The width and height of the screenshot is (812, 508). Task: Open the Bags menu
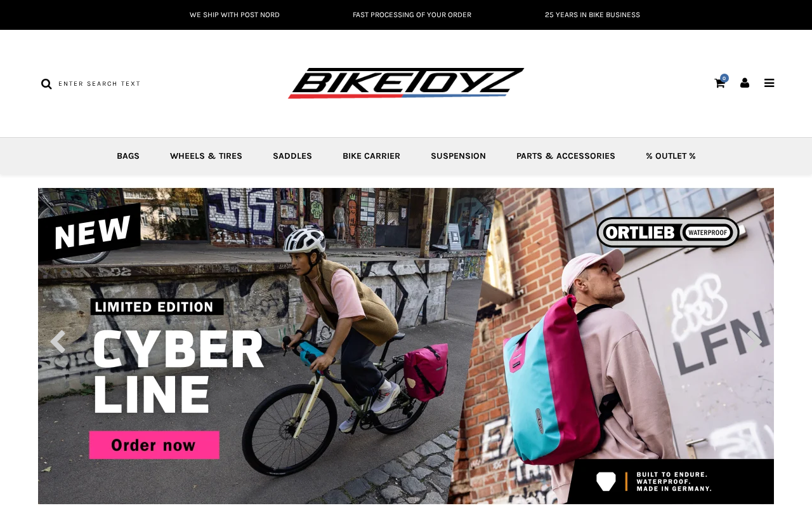click(128, 156)
